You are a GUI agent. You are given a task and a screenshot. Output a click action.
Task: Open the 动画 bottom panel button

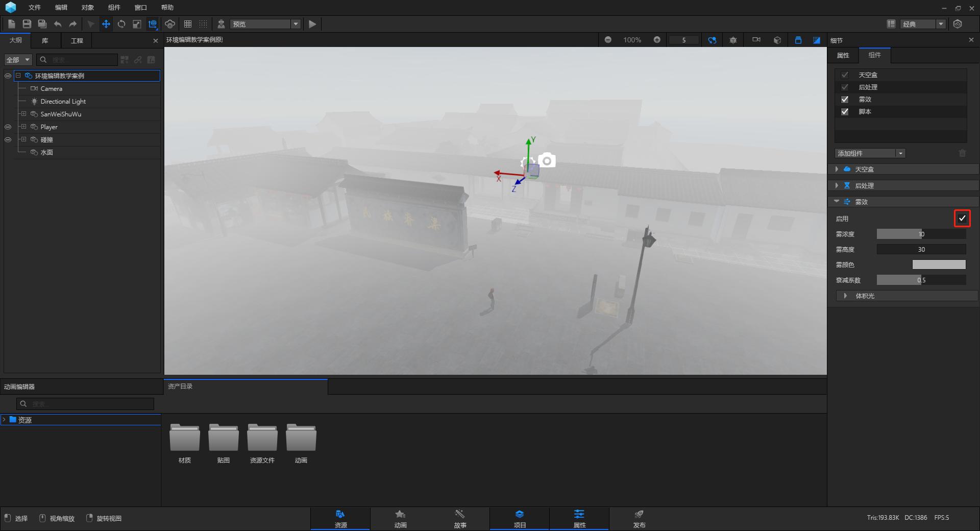(400, 519)
